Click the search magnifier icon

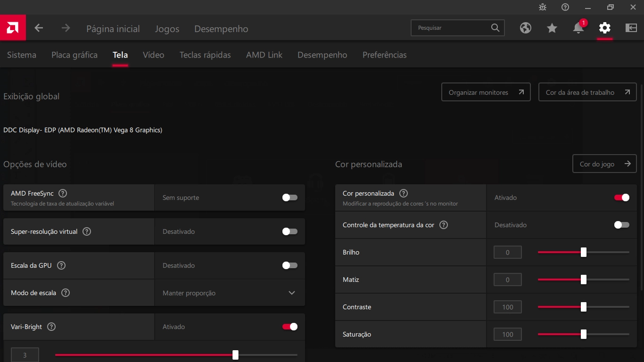495,28
